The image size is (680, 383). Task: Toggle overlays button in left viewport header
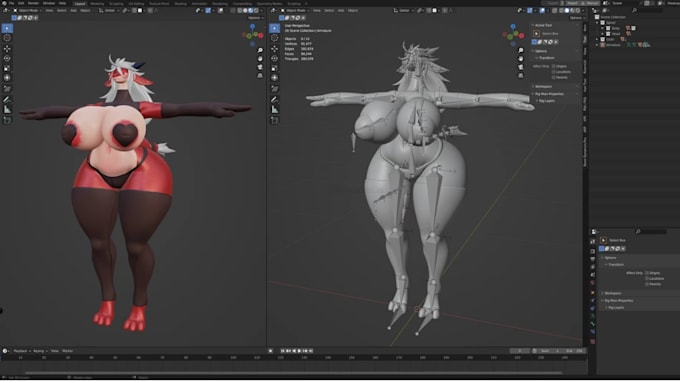(221, 10)
